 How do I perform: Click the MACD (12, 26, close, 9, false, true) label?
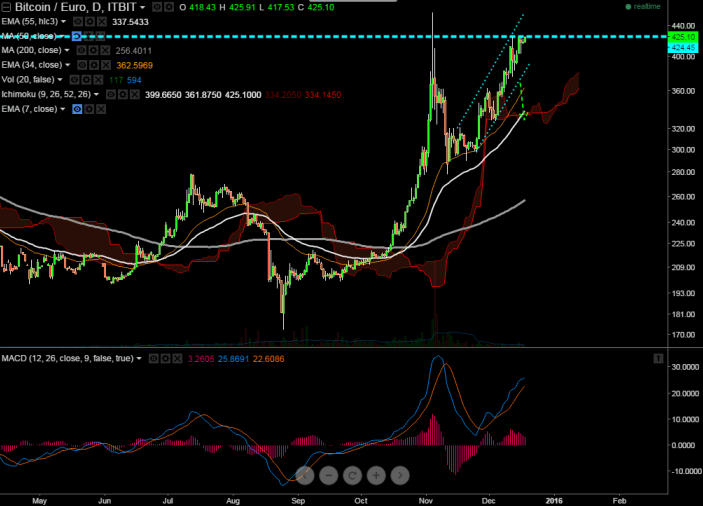click(x=68, y=359)
